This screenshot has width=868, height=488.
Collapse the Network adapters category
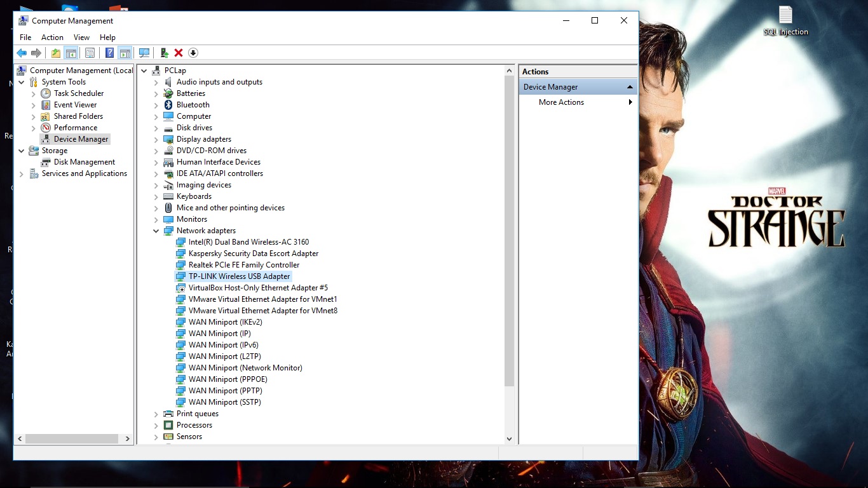point(156,231)
